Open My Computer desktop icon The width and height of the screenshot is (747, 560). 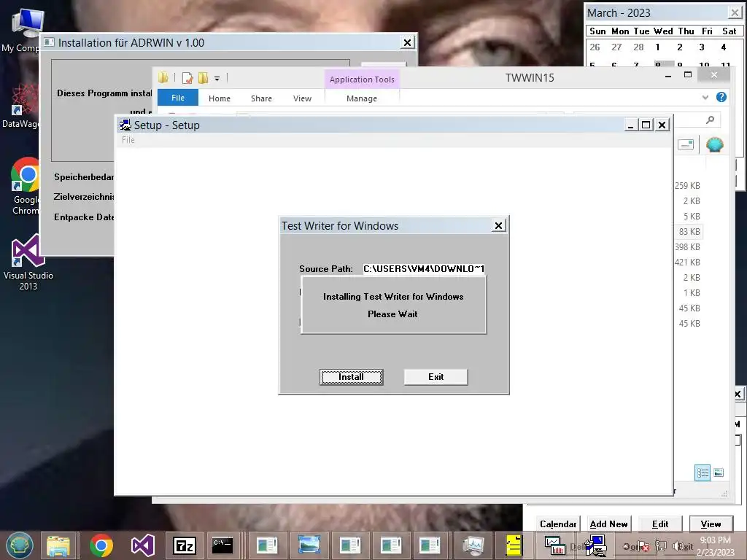(25, 29)
